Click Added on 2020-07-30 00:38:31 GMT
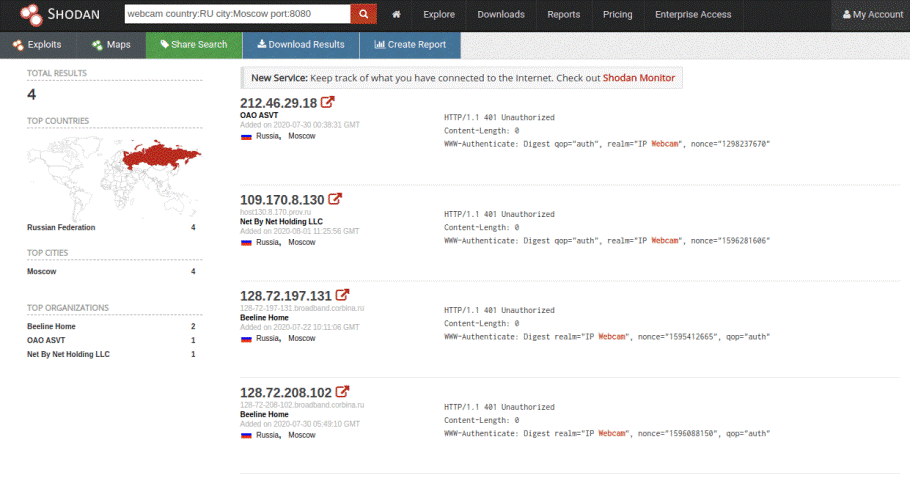The height and width of the screenshot is (478, 910). tap(299, 125)
